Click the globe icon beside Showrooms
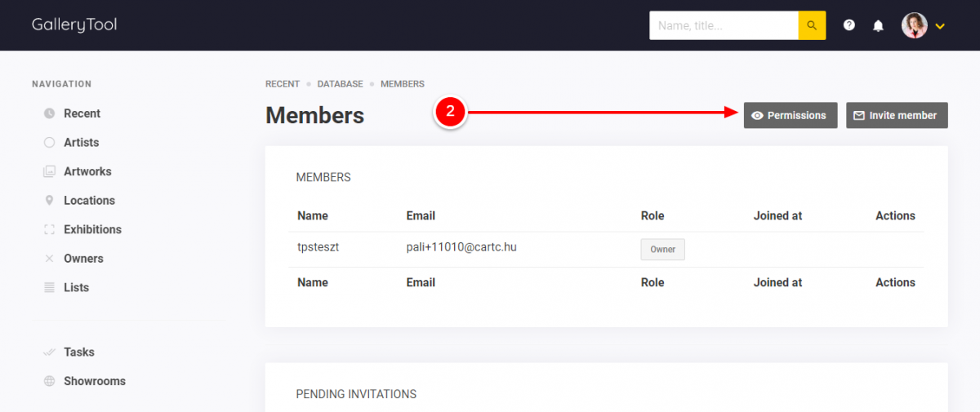This screenshot has width=980, height=412. click(49, 381)
